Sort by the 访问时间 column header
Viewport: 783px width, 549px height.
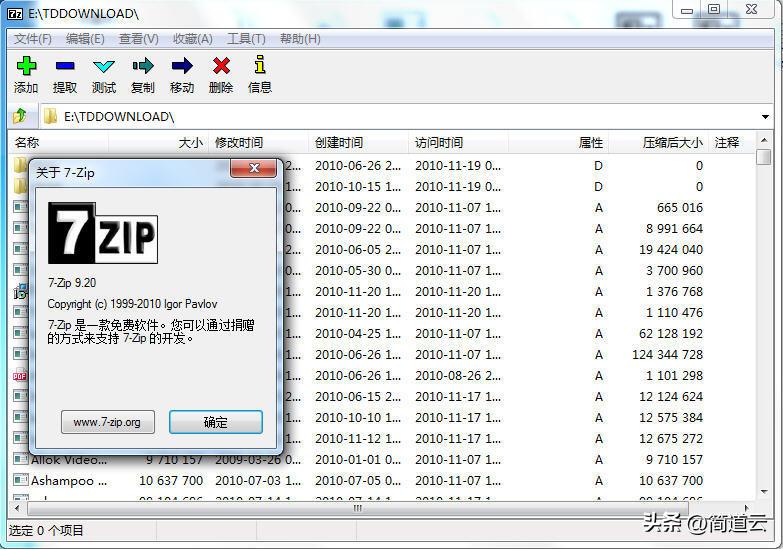click(x=458, y=142)
